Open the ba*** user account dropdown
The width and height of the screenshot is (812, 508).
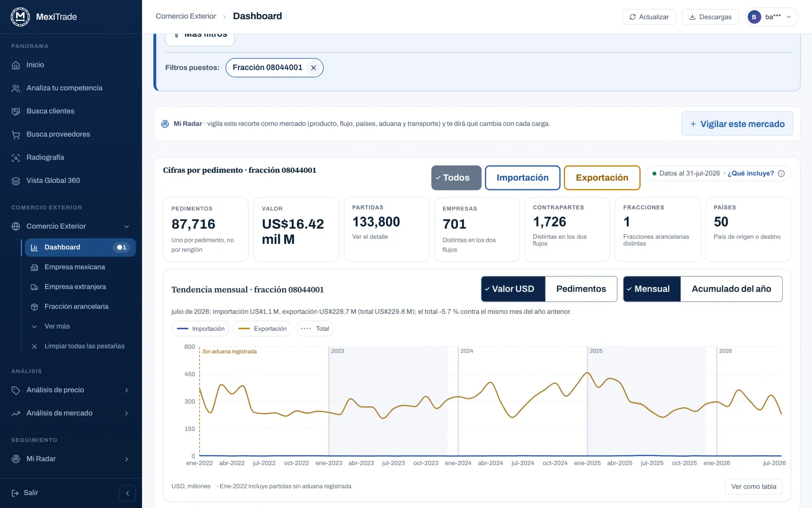coord(771,17)
